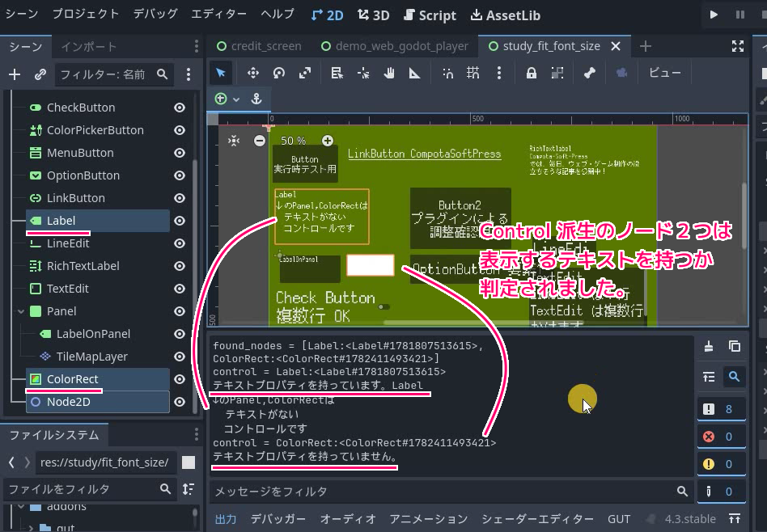Screen dimensions: 767x532
Task: Click the FileSystem path color swatch
Action: [189, 462]
